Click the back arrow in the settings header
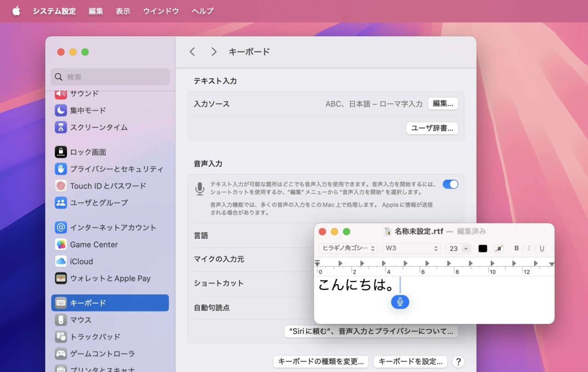 click(192, 52)
